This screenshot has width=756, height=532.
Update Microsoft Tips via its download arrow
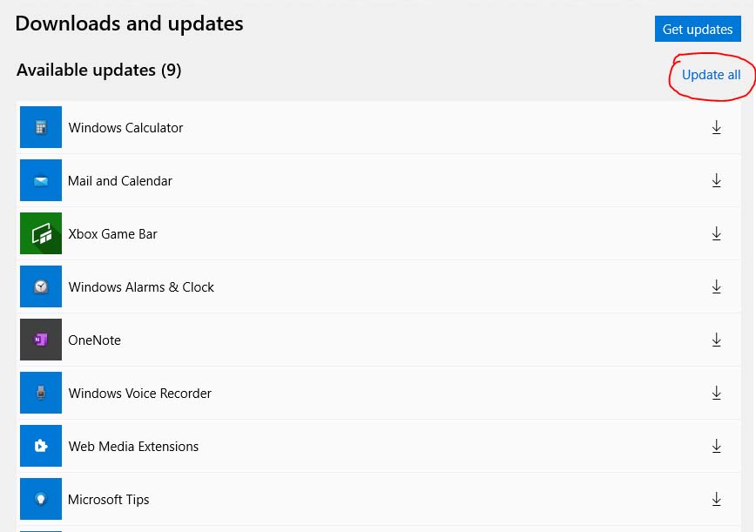[716, 499]
